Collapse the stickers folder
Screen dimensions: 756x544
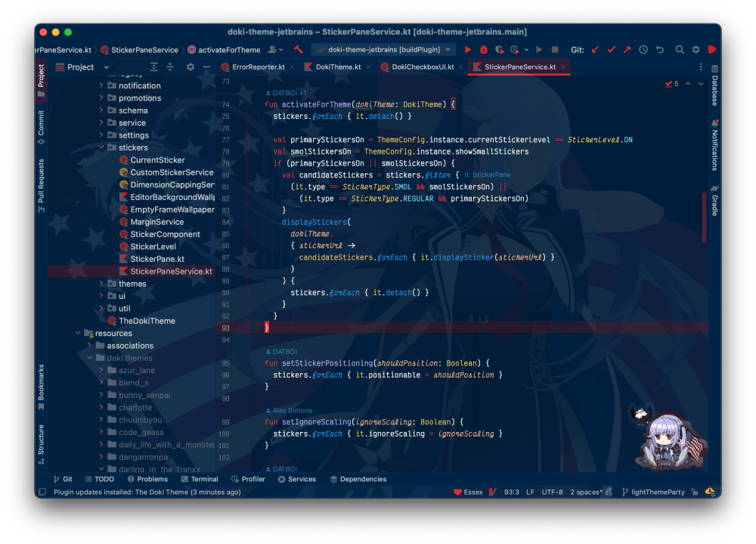click(x=101, y=148)
